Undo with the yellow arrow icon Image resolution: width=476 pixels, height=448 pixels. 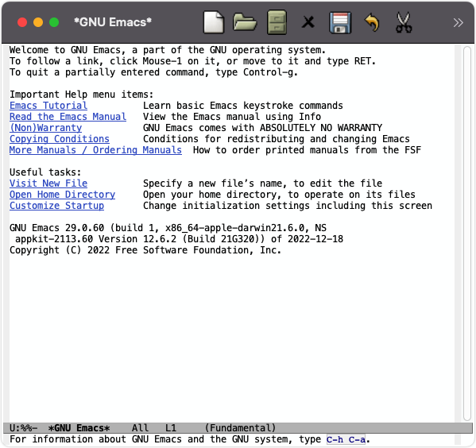pos(372,22)
